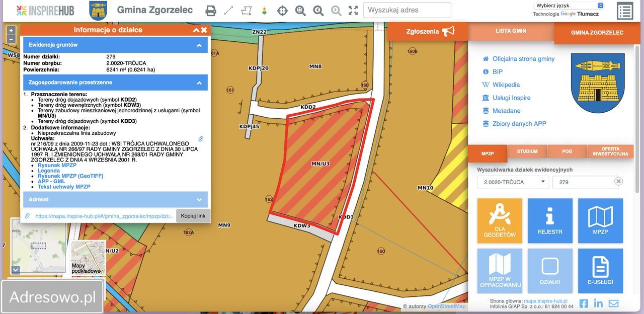Click the print map icon
The height and width of the screenshot is (314, 644).
pos(211,11)
